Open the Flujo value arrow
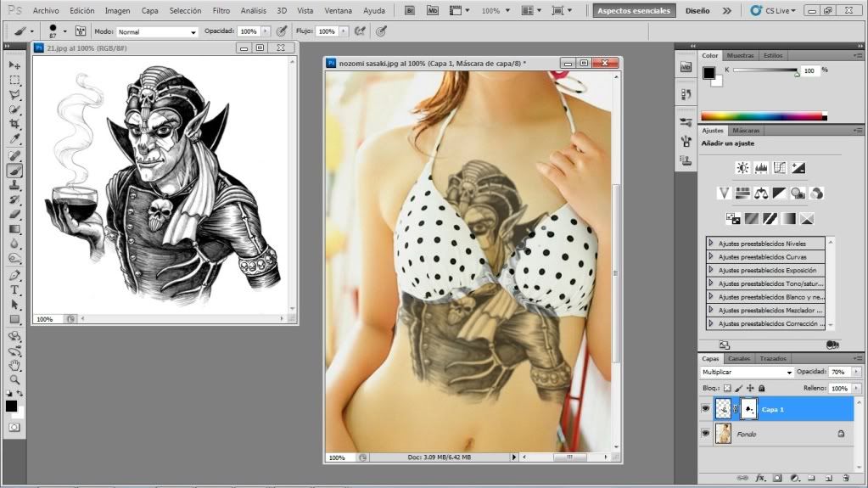 (x=344, y=31)
